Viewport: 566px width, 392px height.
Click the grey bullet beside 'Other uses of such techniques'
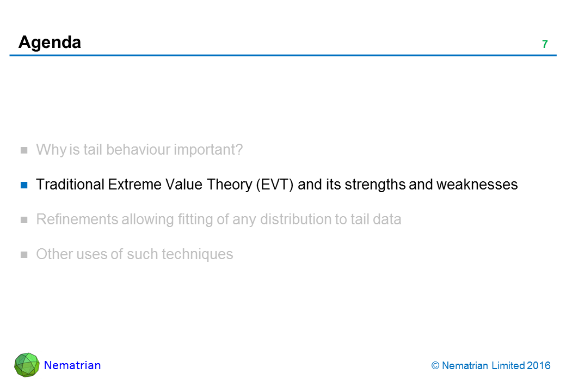point(24,255)
